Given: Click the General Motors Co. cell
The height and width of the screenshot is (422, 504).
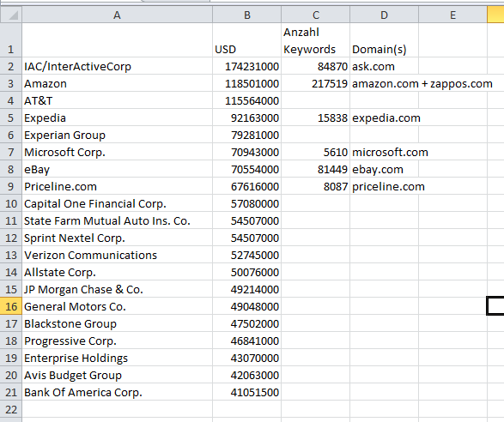Looking at the screenshot, I should point(117,306).
